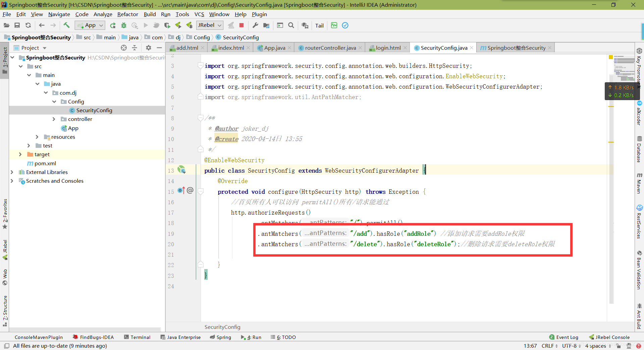This screenshot has height=350, width=644.
Task: Open Project panel gear settings
Action: 149,48
